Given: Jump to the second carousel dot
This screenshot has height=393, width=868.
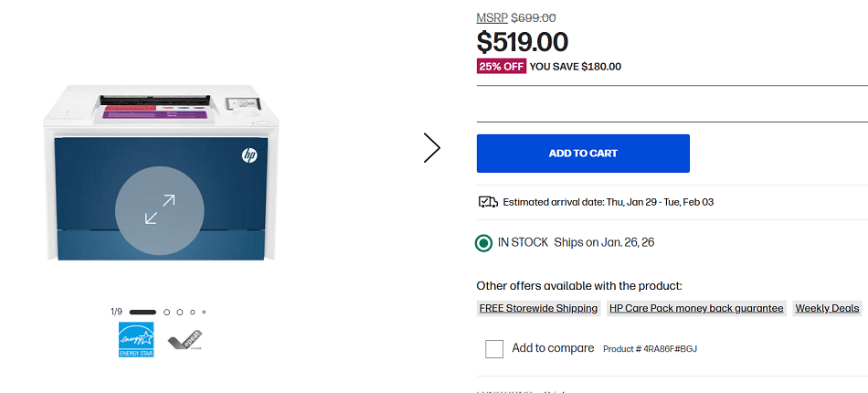Looking at the screenshot, I should pyautogui.click(x=167, y=312).
